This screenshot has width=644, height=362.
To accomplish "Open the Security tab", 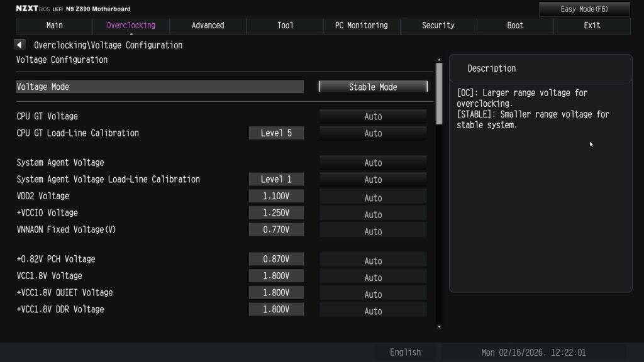I will tap(438, 26).
